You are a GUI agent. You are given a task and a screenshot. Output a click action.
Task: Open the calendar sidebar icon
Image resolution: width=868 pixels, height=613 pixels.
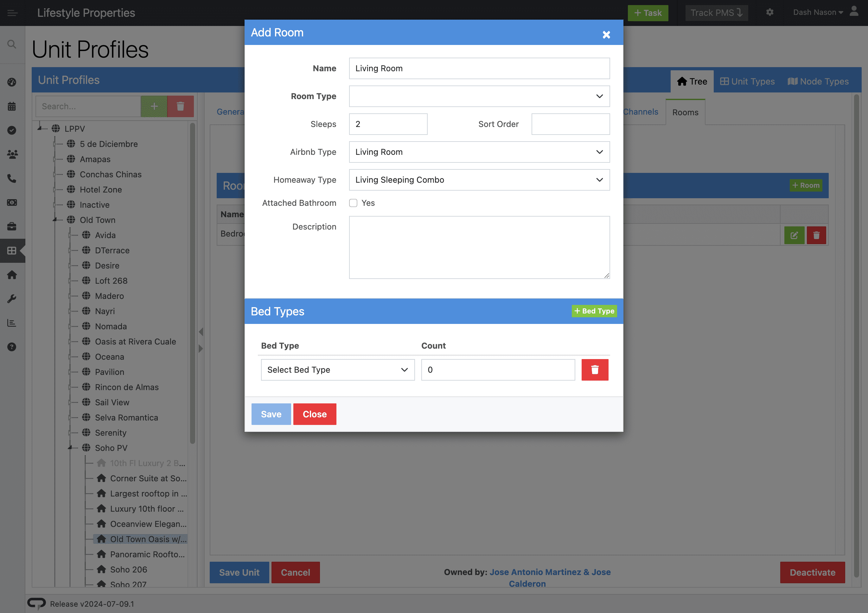(12, 106)
